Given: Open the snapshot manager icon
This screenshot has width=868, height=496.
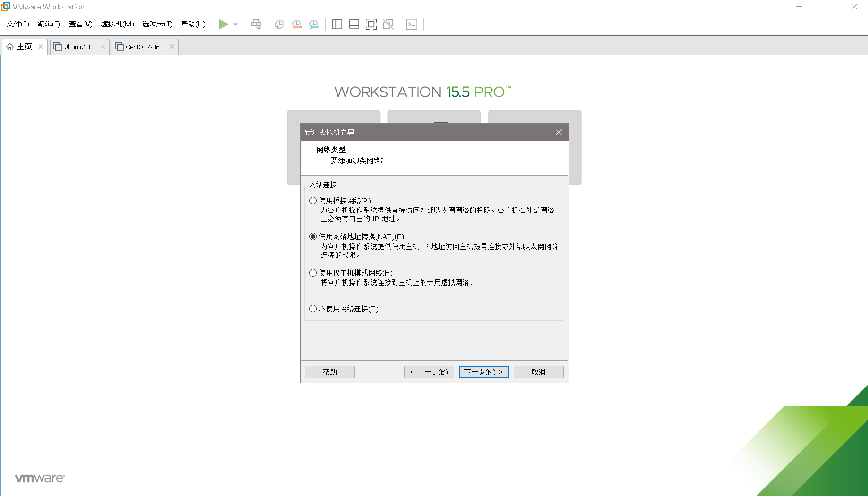Looking at the screenshot, I should 314,25.
